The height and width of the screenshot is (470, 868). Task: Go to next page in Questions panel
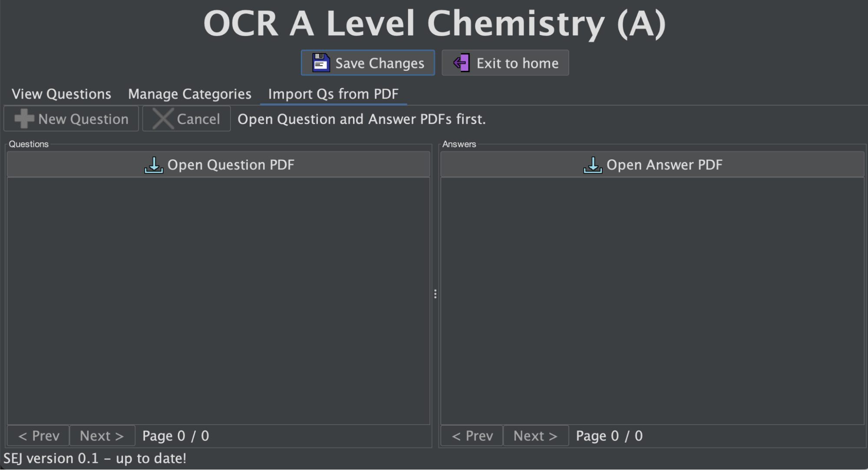pyautogui.click(x=102, y=436)
